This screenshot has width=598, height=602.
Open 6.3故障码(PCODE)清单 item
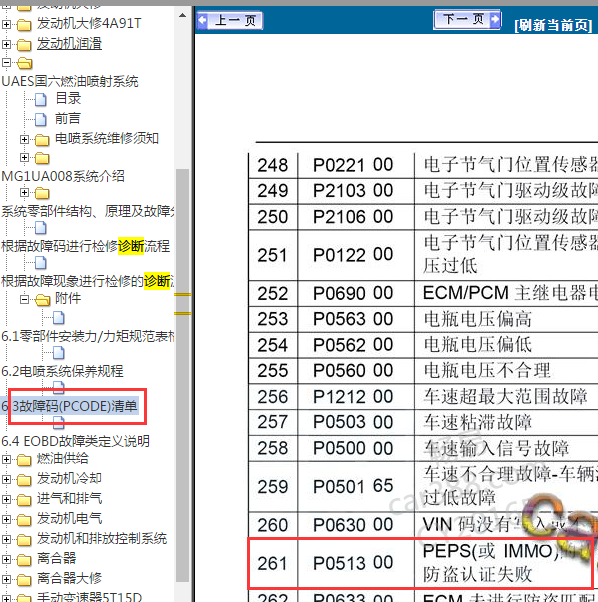(69, 406)
